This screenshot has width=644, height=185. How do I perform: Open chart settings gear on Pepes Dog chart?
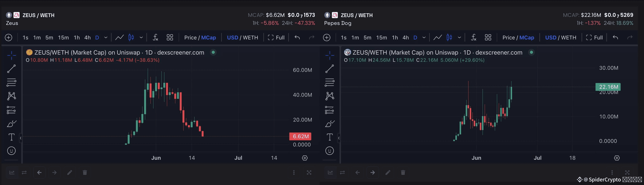(x=617, y=158)
